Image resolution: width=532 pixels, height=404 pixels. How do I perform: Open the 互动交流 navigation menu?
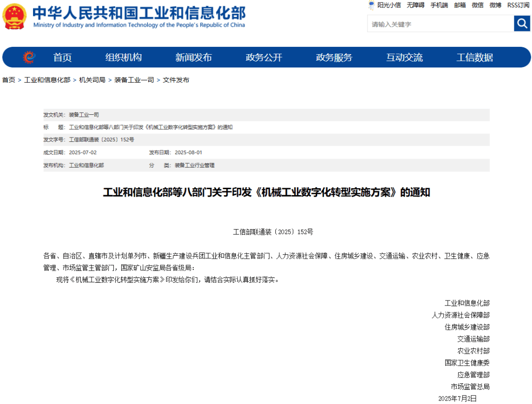coord(405,57)
